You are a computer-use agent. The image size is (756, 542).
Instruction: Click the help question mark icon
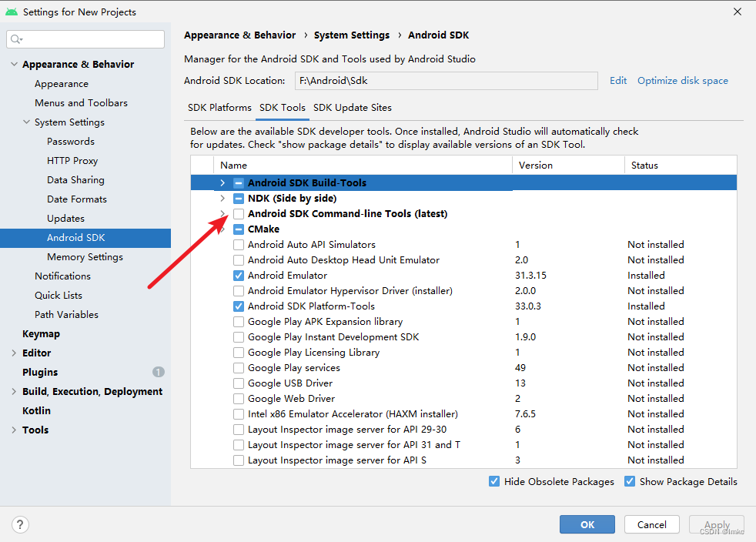[x=20, y=524]
